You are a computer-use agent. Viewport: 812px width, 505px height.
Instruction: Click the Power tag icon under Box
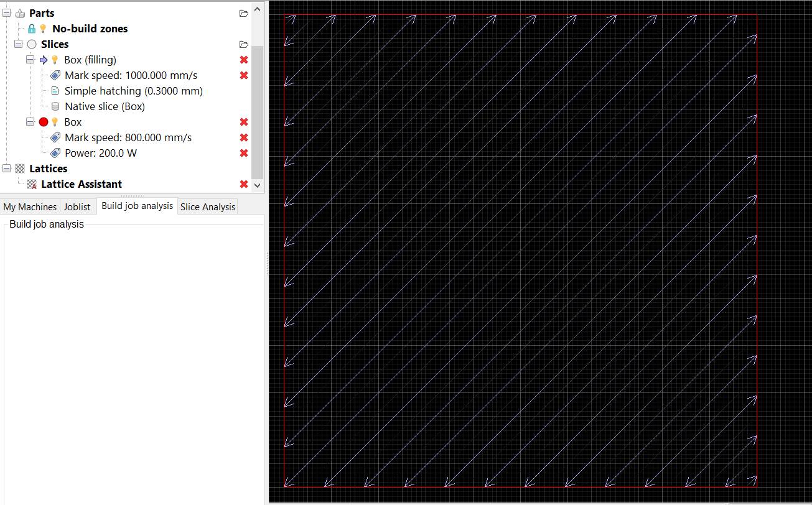point(55,152)
